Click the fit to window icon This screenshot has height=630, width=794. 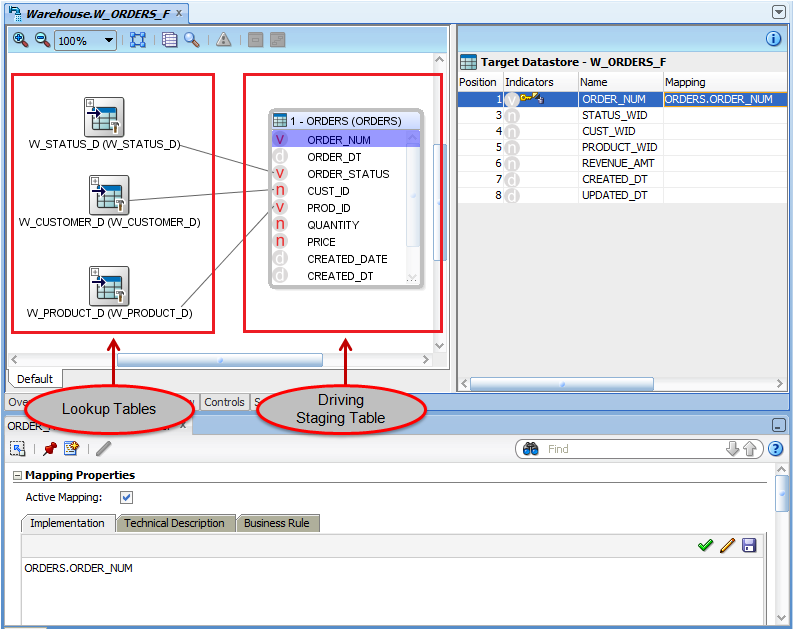coord(138,40)
